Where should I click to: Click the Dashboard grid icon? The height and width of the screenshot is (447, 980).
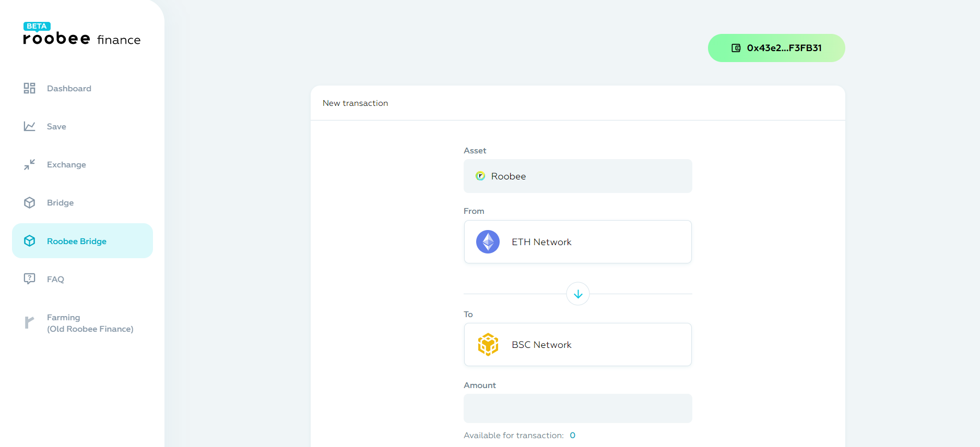29,88
